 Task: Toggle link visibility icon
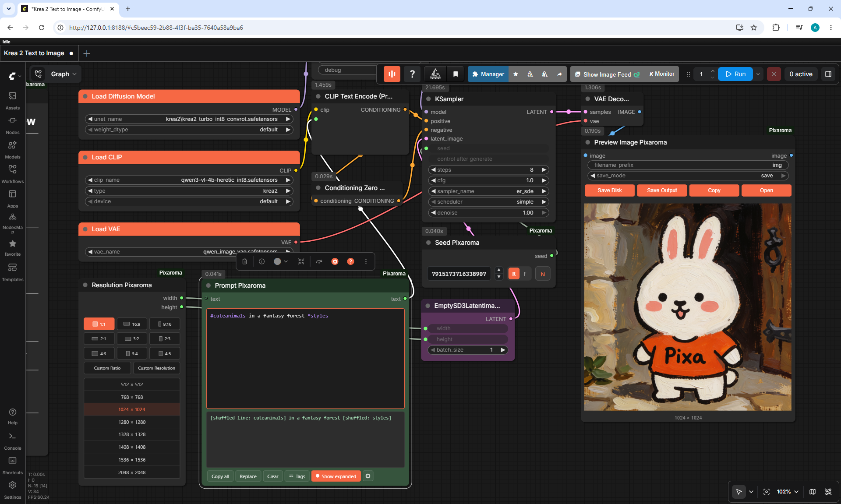tap(828, 492)
